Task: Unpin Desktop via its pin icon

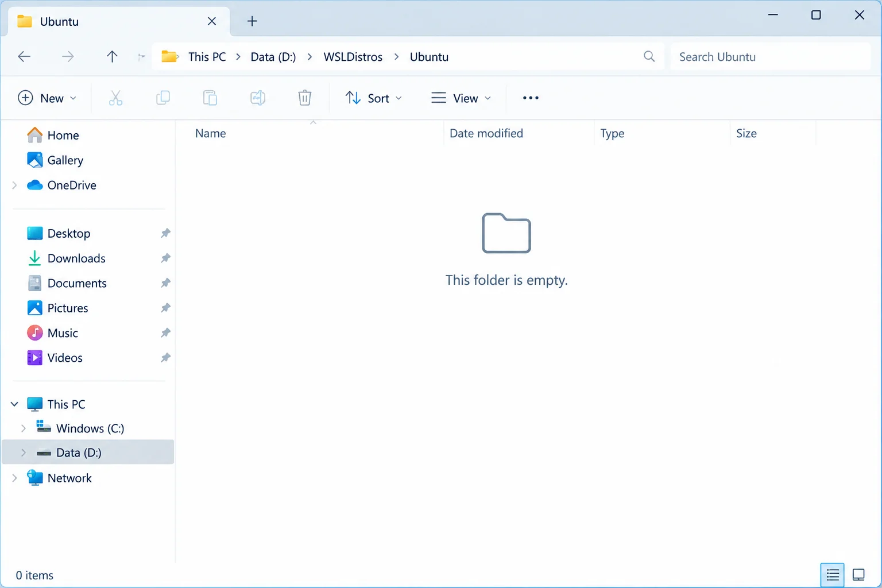Action: click(x=165, y=233)
